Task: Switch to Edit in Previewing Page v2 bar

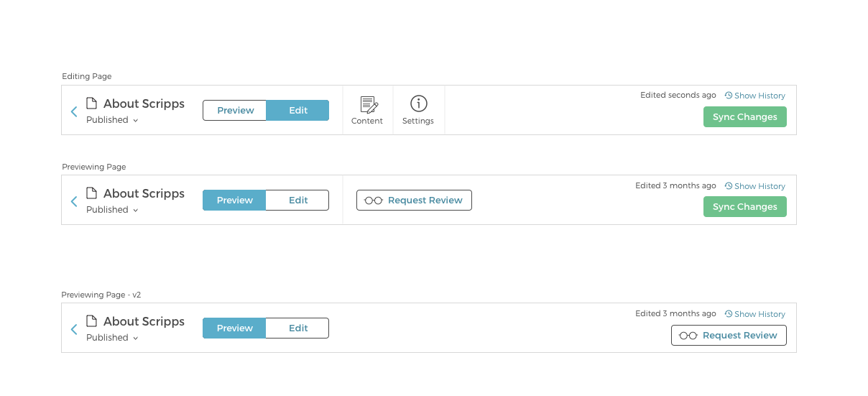Action: coord(297,328)
